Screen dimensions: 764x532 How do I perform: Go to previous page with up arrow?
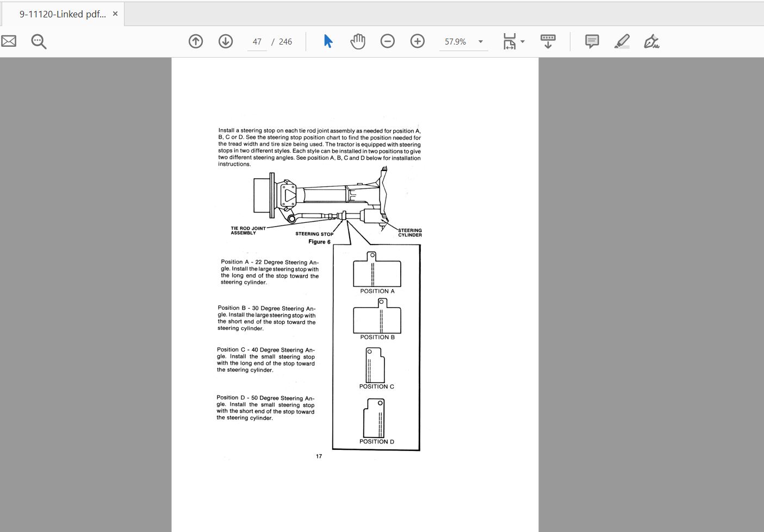[196, 41]
